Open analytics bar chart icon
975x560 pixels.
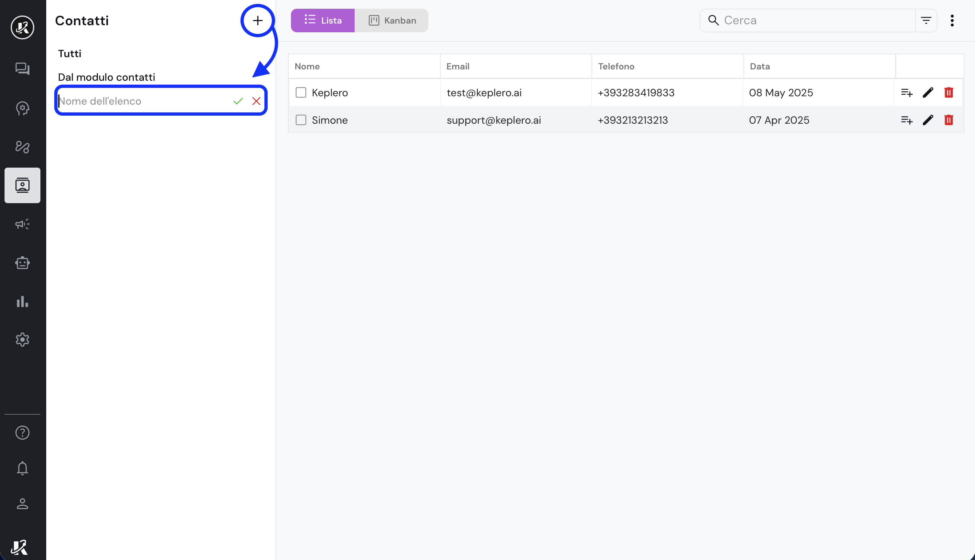click(x=22, y=302)
